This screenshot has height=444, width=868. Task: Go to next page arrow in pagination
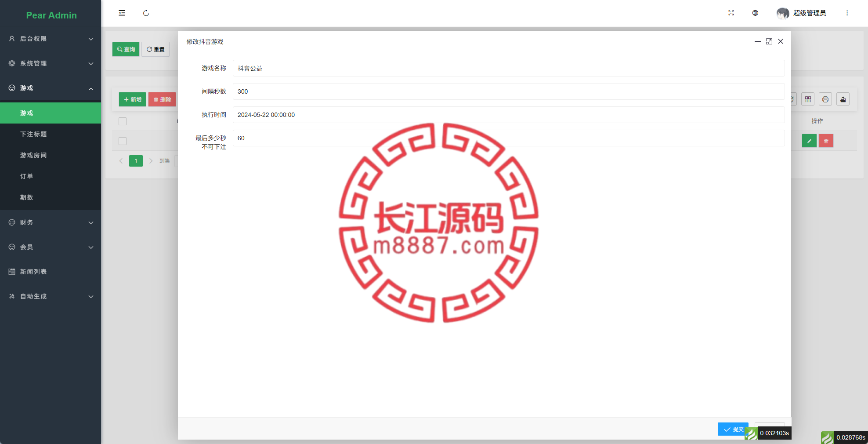tap(151, 161)
